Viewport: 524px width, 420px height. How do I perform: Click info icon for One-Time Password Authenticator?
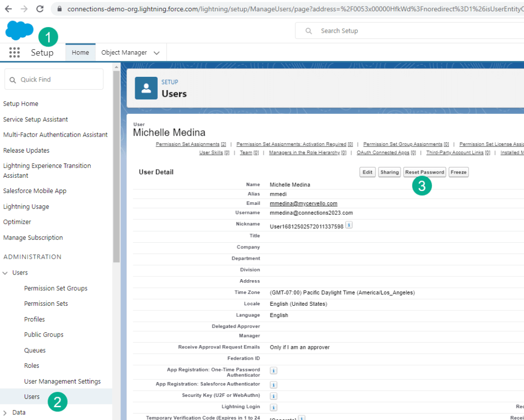pos(274,370)
